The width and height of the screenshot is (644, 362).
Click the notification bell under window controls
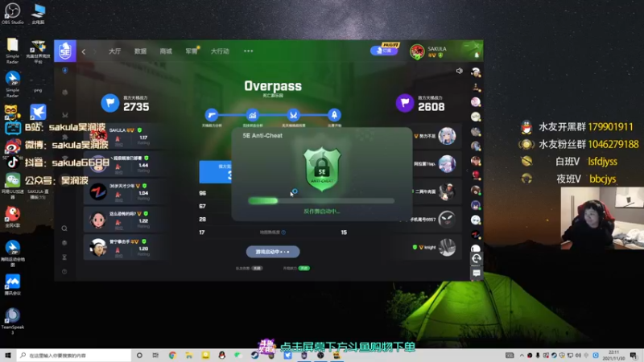477,55
